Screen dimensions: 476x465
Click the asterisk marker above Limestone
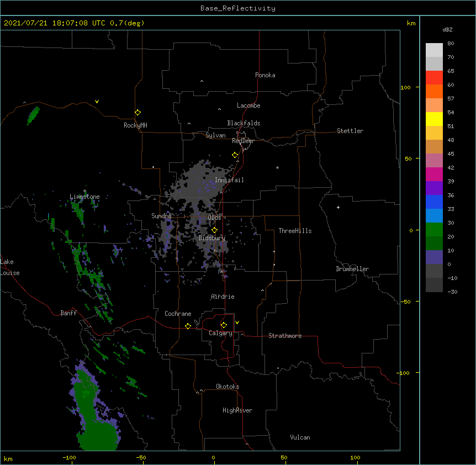click(84, 191)
